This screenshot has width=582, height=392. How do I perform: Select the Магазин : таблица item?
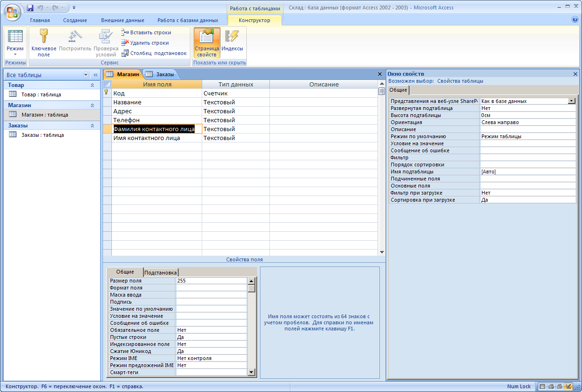click(45, 114)
